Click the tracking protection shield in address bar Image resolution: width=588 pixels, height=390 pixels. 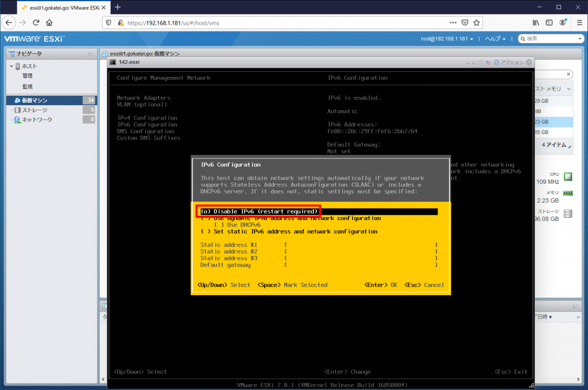tap(109, 22)
